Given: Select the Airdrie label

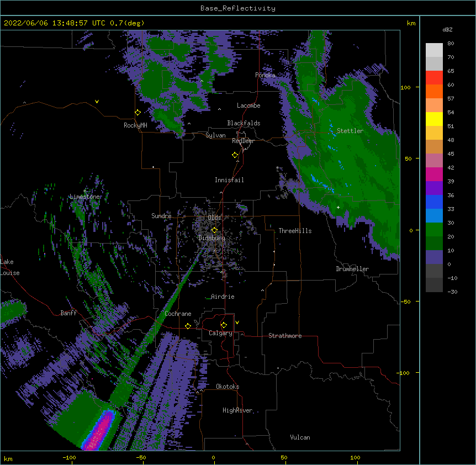Looking at the screenshot, I should 223,297.
